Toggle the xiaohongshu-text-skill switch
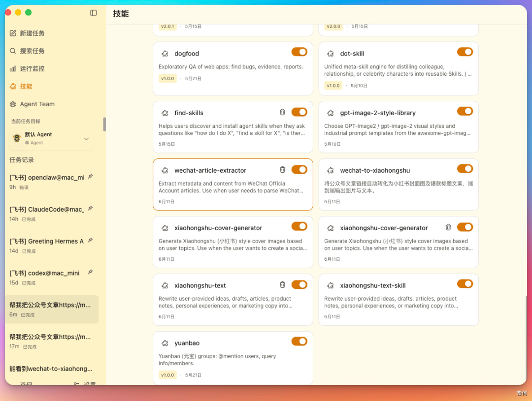This screenshot has width=532, height=401. point(465,284)
